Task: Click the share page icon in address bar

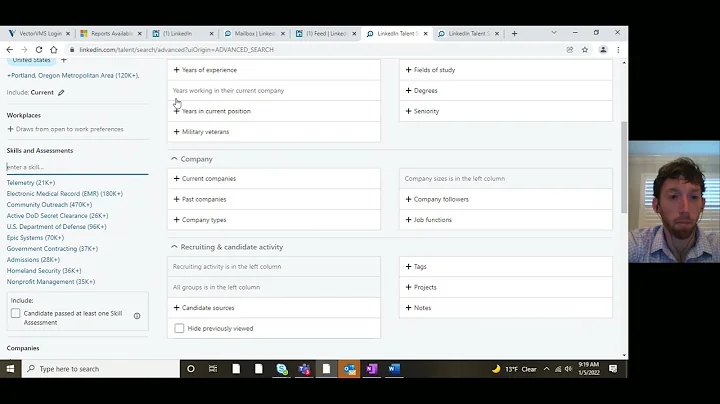Action: point(570,50)
